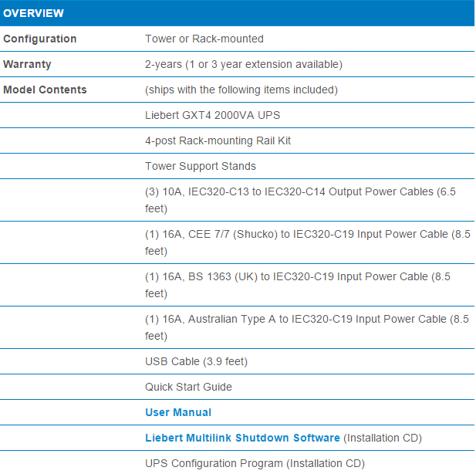The width and height of the screenshot is (476, 474).
Task: Click the IEC320-C13 to IEC320-C14 Output Power Cables entry
Action: [x=301, y=200]
